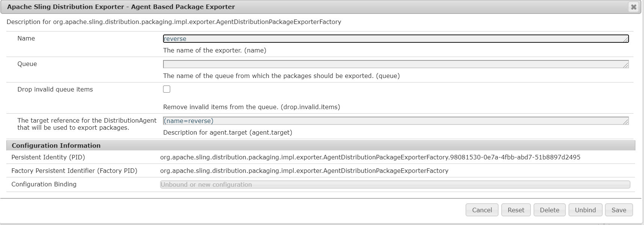Screen dimensions: 644x225
Task: Click the Name text field
Action: tap(395, 39)
